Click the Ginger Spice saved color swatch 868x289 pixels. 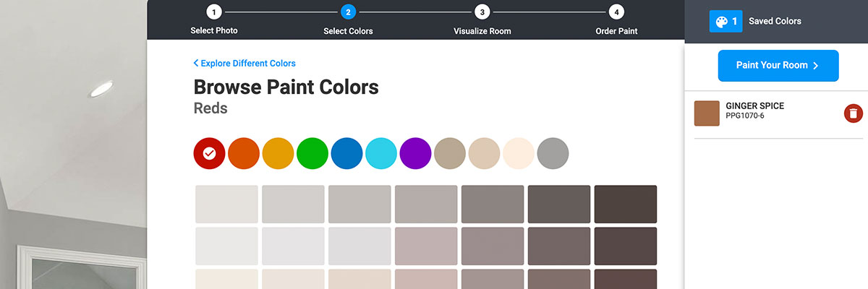click(x=707, y=113)
